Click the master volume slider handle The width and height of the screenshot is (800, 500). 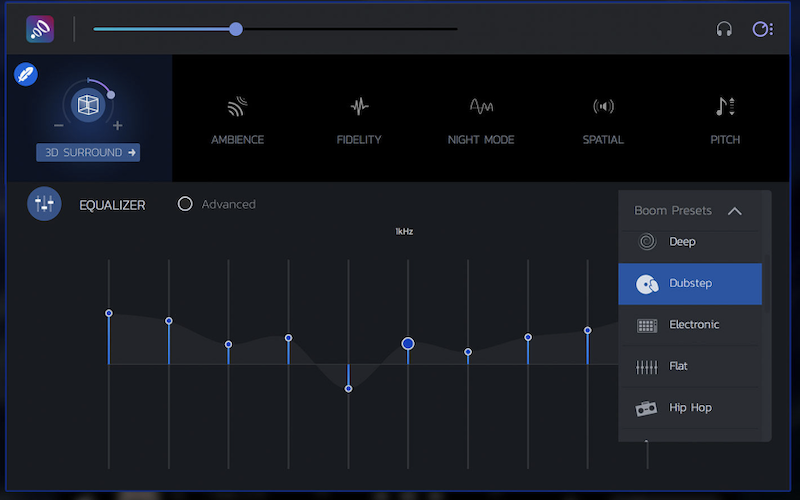[x=236, y=29]
